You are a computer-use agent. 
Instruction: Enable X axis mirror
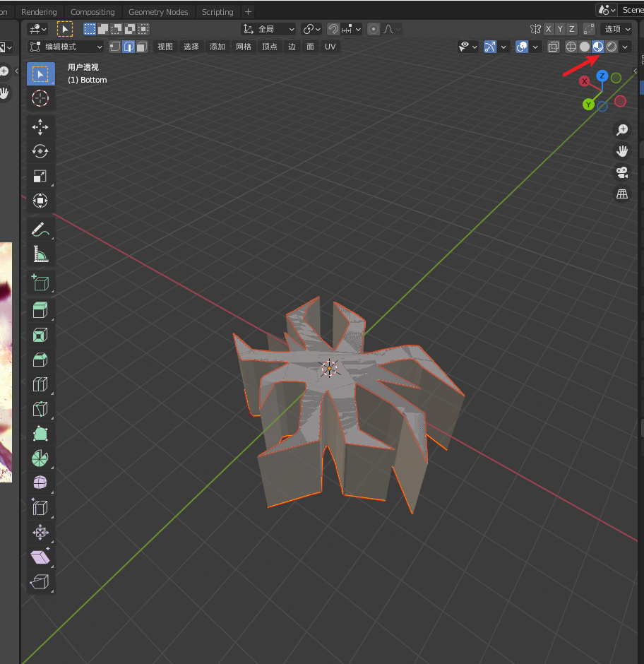pos(549,29)
